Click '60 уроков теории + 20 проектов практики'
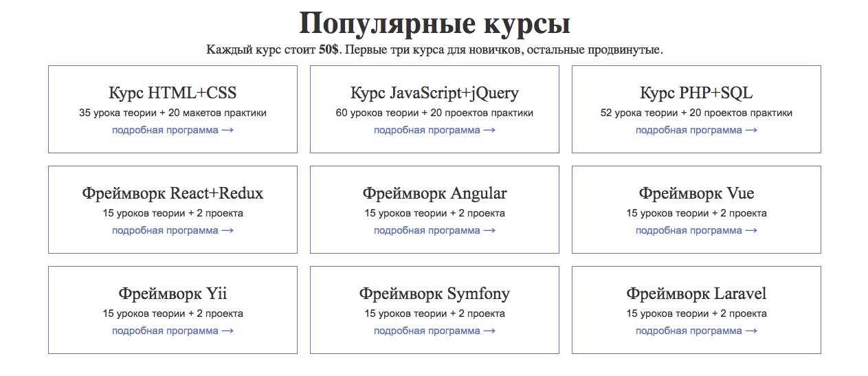 (434, 113)
